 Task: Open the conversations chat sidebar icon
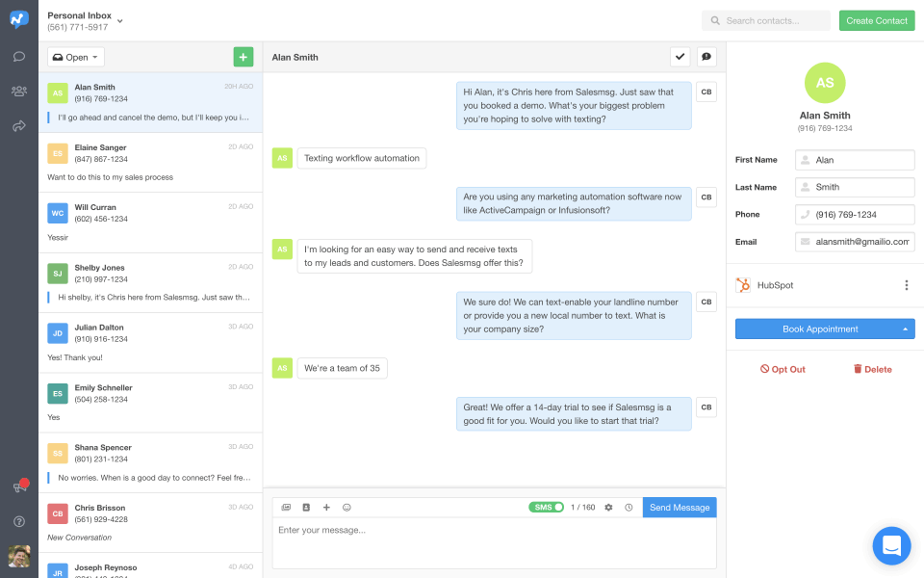click(19, 57)
